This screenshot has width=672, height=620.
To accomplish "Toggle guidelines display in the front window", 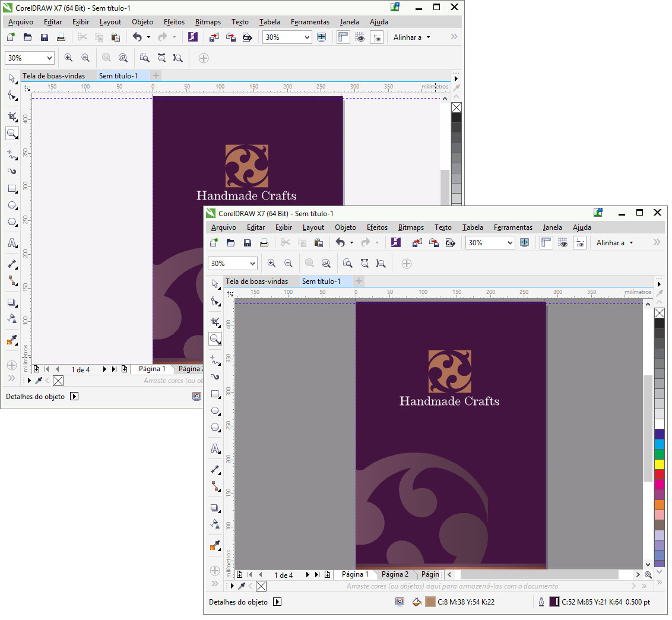I will click(579, 242).
